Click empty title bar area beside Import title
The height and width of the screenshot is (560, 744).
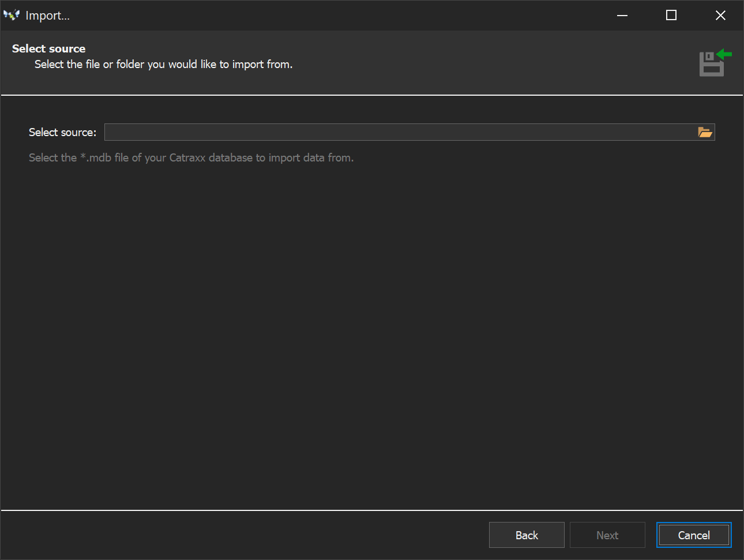point(346,15)
